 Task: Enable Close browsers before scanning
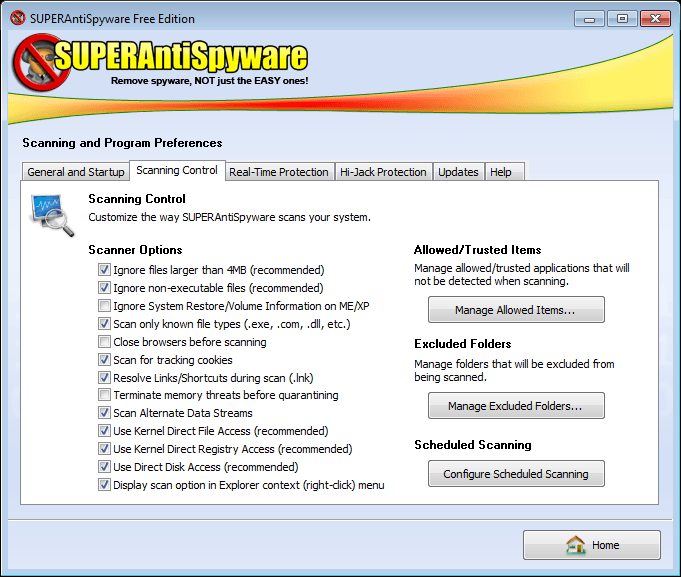[104, 342]
